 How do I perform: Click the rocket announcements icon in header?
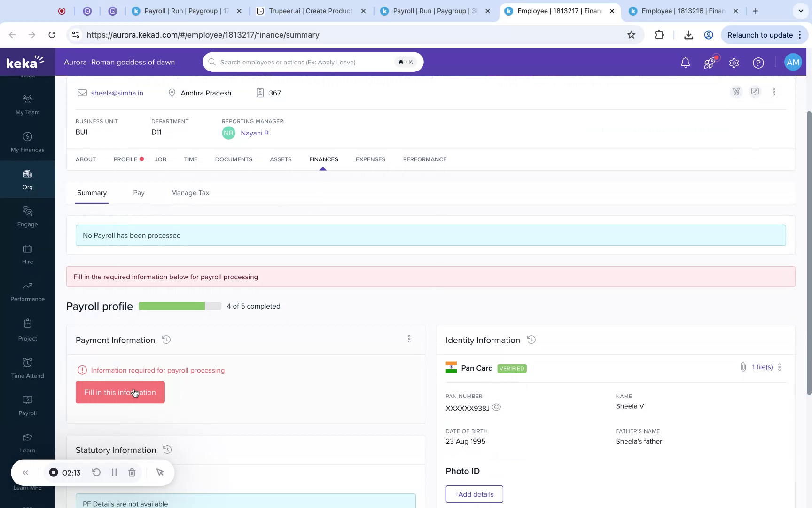[x=710, y=62]
